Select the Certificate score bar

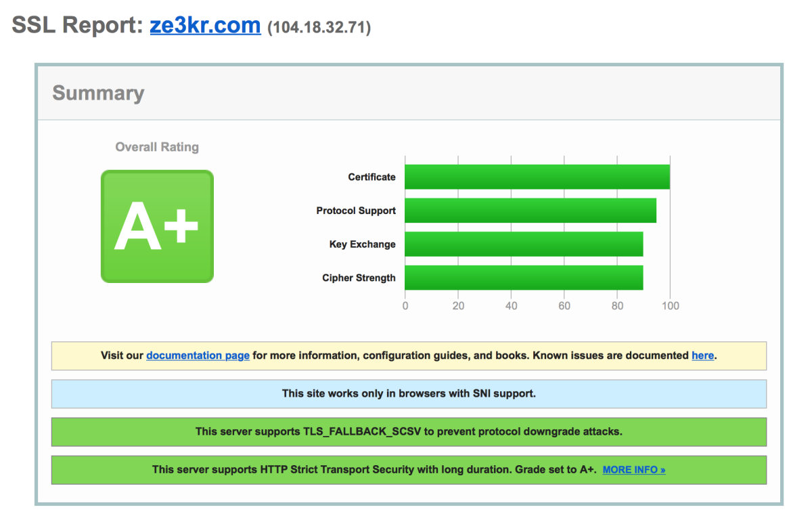pyautogui.click(x=537, y=177)
